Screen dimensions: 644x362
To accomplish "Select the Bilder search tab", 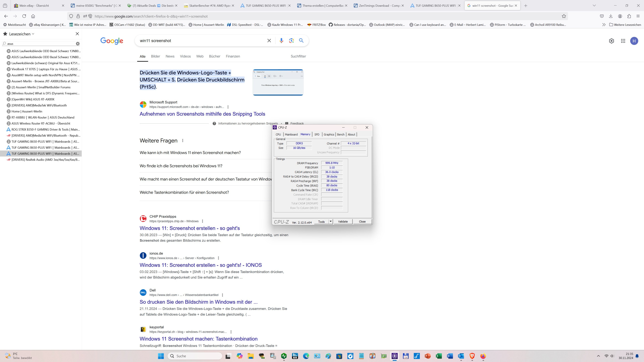I will pos(155,56).
